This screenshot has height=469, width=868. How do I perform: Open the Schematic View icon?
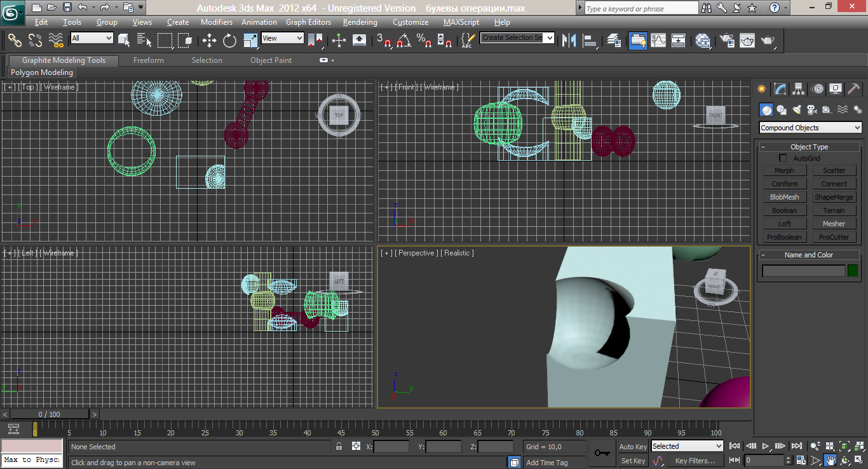(x=679, y=40)
